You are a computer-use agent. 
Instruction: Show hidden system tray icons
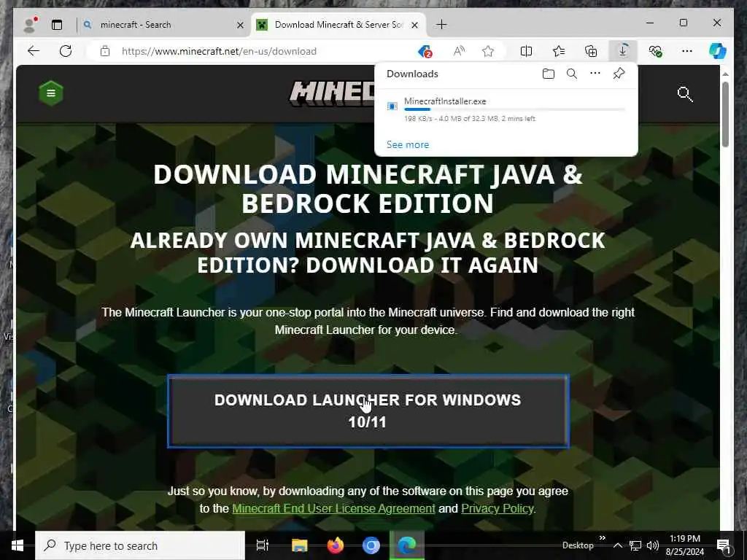(x=617, y=545)
